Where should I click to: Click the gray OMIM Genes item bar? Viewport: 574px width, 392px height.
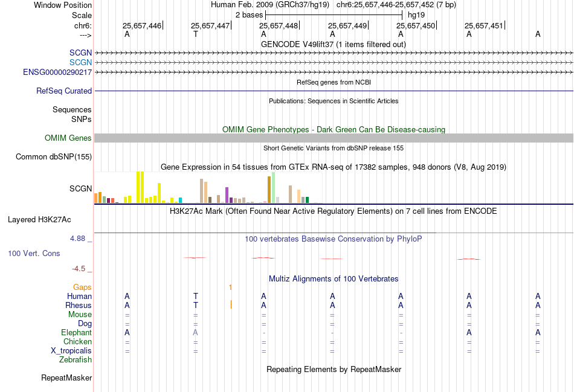pos(334,138)
